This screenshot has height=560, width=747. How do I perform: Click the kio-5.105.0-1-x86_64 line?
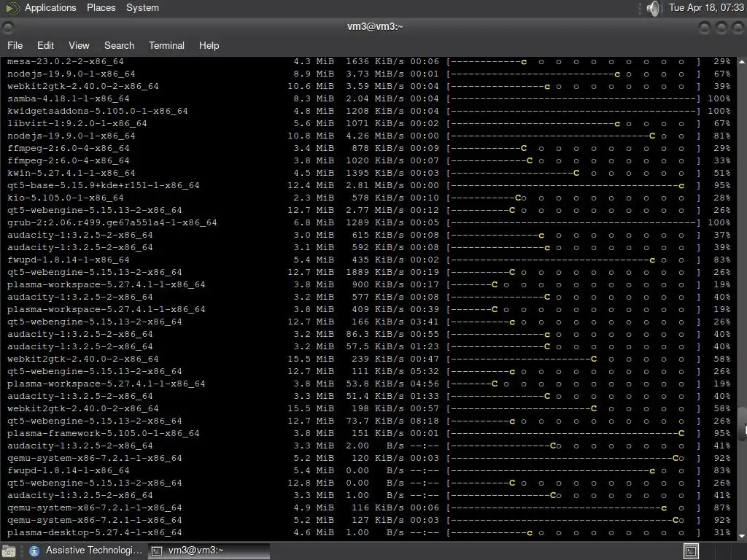(x=65, y=198)
